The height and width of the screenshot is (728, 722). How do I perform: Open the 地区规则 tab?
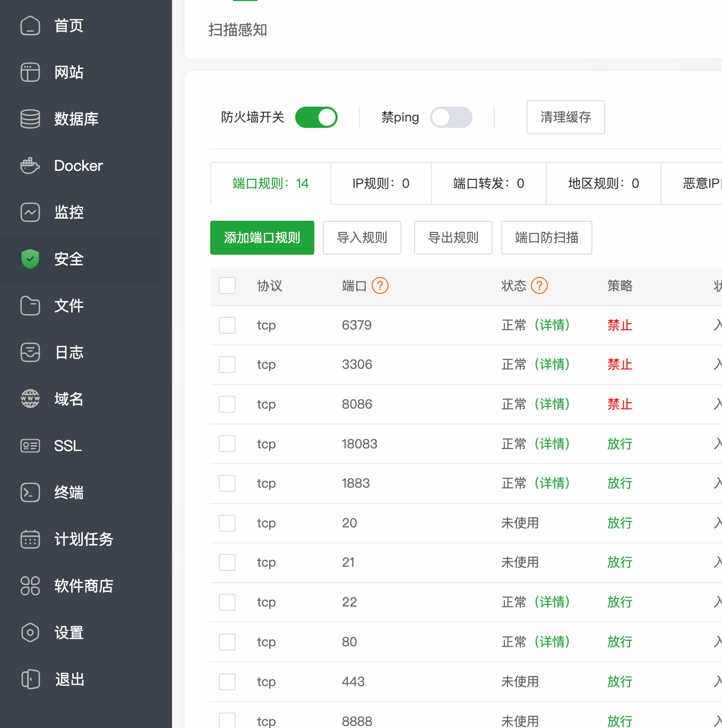coord(603,183)
